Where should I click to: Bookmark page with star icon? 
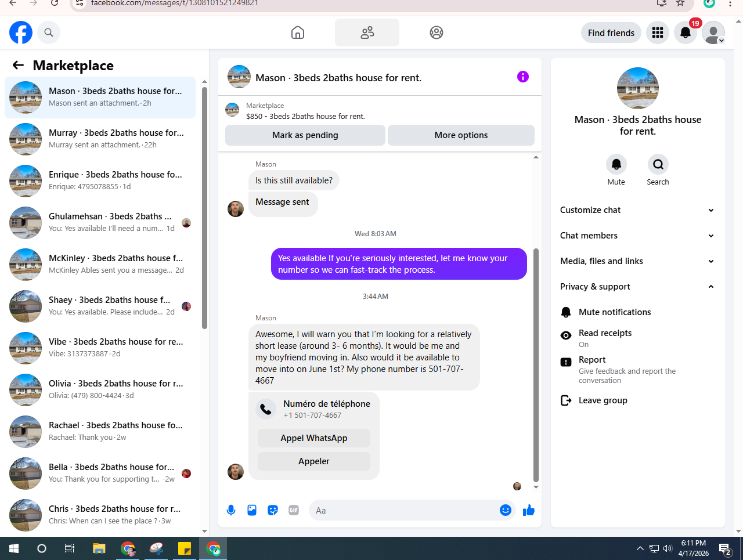pyautogui.click(x=680, y=3)
